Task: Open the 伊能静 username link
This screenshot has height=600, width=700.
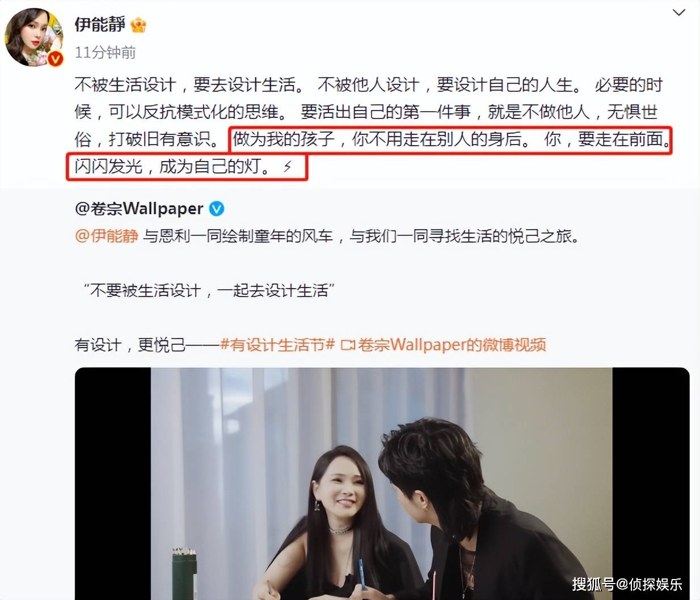Action: (x=100, y=24)
